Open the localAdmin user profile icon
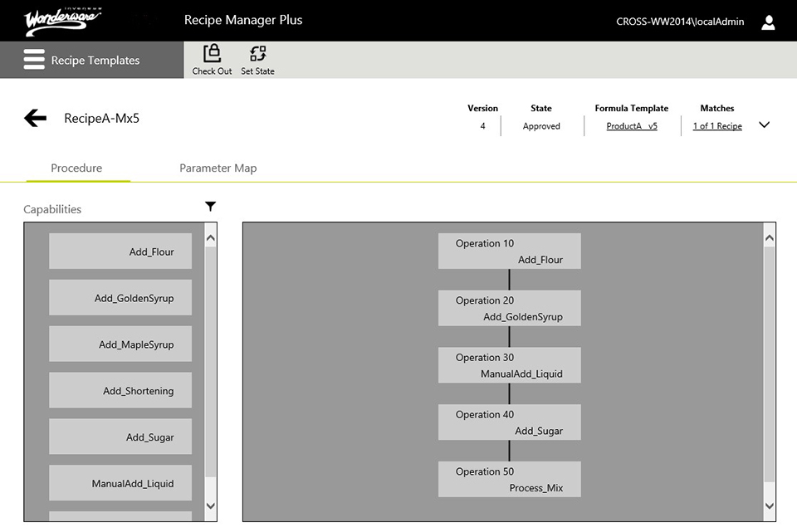This screenshot has height=532, width=797. pyautogui.click(x=768, y=22)
